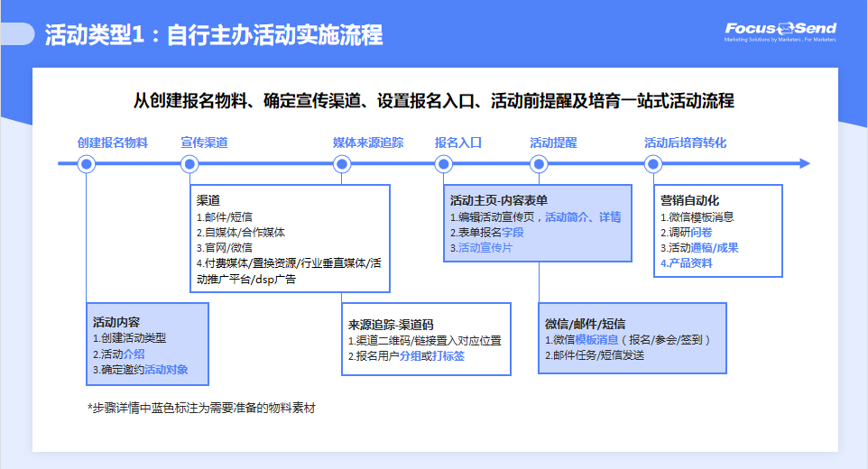This screenshot has height=469, width=868.
Task: Click the 营销自动化 heading
Action: (x=689, y=200)
